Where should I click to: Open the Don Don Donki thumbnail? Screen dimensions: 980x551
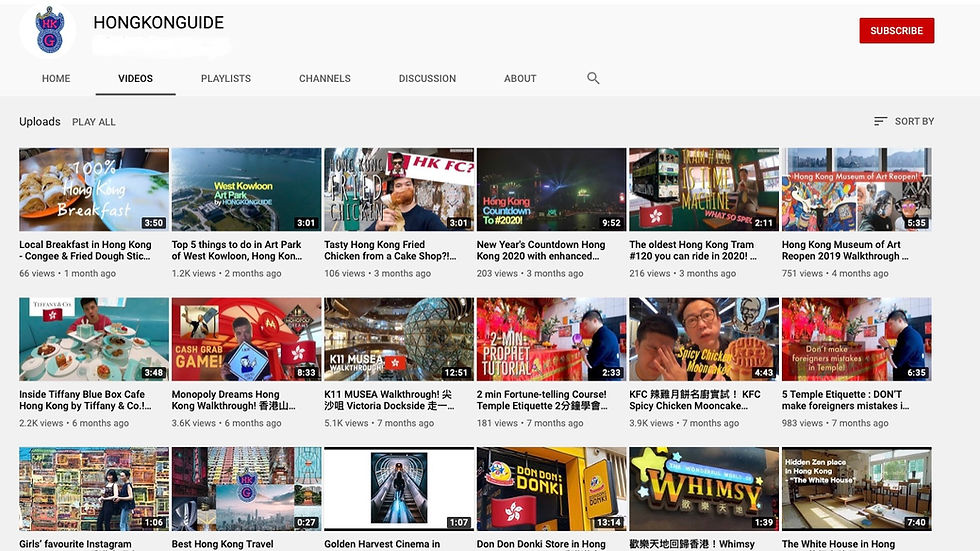click(551, 489)
